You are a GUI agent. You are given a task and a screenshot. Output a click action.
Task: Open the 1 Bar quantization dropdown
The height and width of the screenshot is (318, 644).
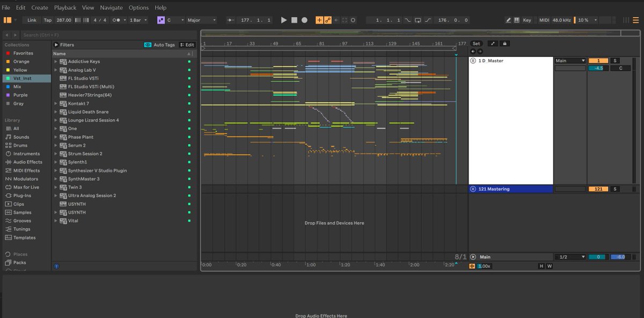click(138, 20)
